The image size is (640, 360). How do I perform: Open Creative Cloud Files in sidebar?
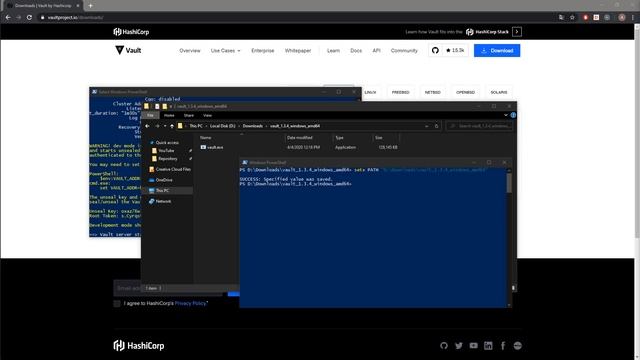[x=170, y=169]
